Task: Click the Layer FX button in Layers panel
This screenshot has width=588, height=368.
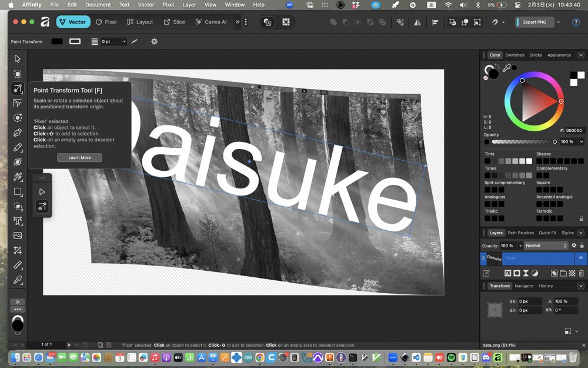Action: pos(508,273)
